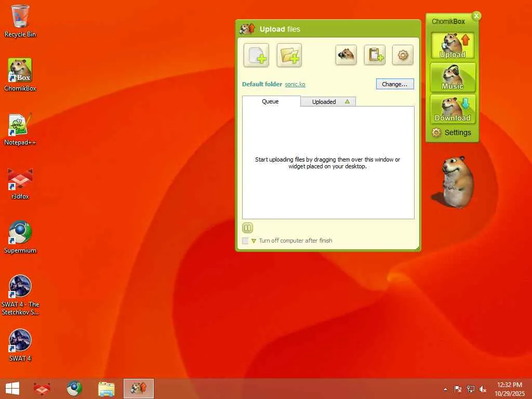This screenshot has height=399, width=532.
Task: Enable Turn off computer after finish checkbox
Action: [x=245, y=241]
